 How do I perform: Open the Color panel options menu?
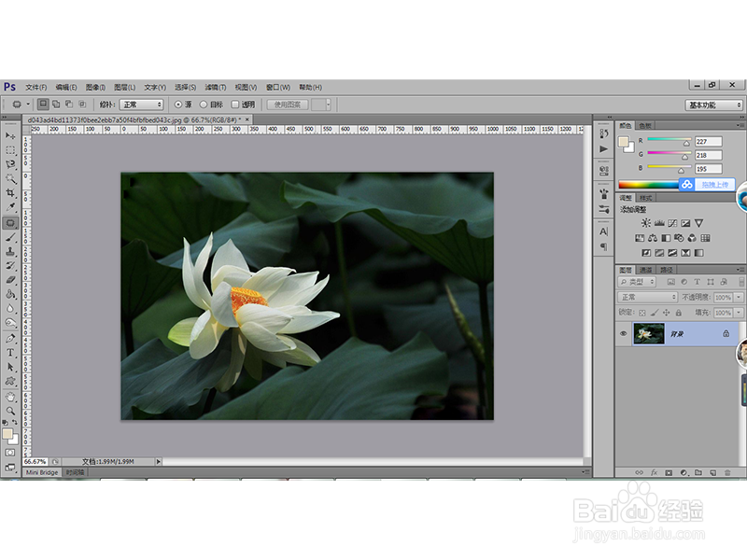[x=739, y=126]
